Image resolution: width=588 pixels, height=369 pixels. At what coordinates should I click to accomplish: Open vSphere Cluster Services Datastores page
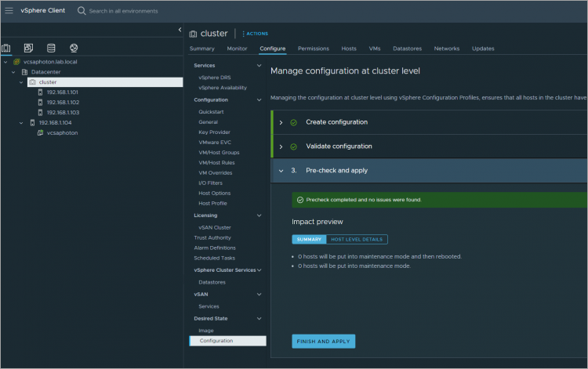pos(212,283)
